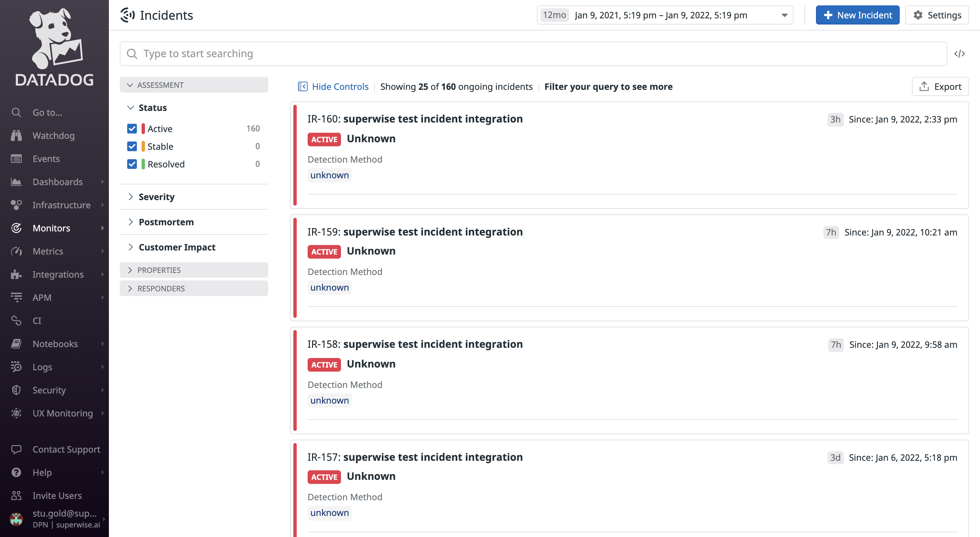Image resolution: width=980 pixels, height=537 pixels.
Task: Open IR-159 incident title link
Action: [x=415, y=232]
